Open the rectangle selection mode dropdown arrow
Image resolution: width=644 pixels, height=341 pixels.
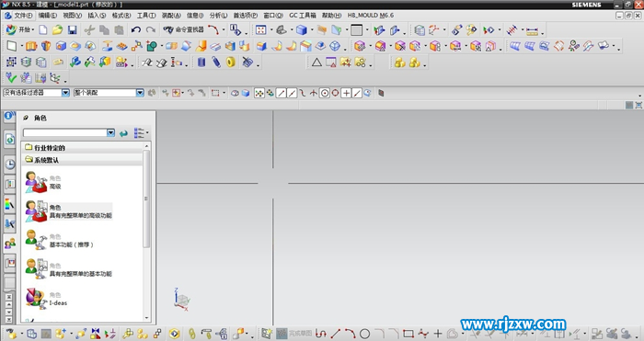224,93
